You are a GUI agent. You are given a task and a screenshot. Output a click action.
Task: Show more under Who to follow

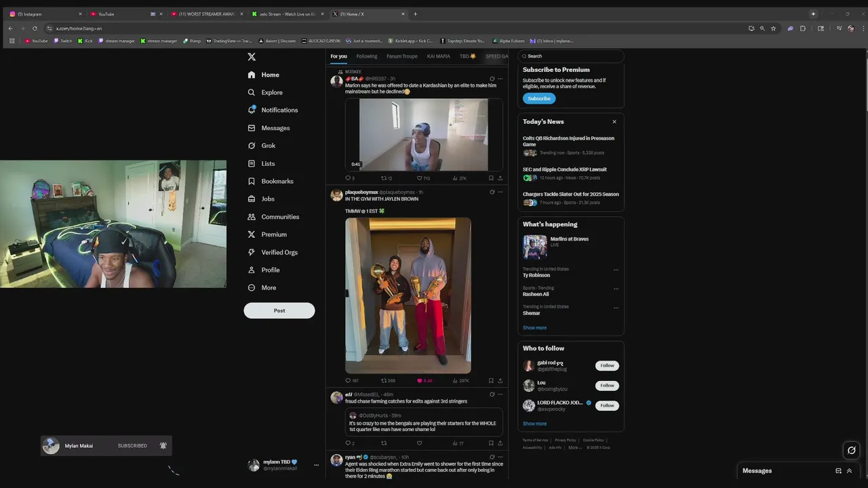[534, 424]
